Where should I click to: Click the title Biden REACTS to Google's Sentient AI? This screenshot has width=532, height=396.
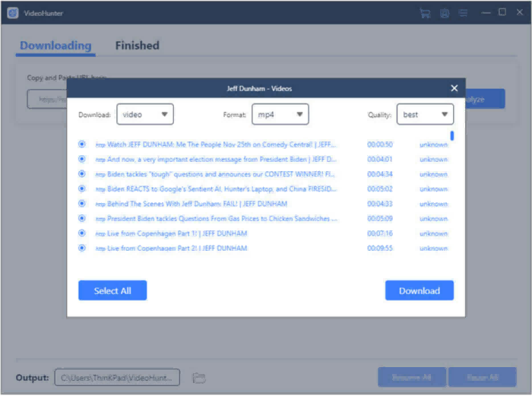coord(222,189)
